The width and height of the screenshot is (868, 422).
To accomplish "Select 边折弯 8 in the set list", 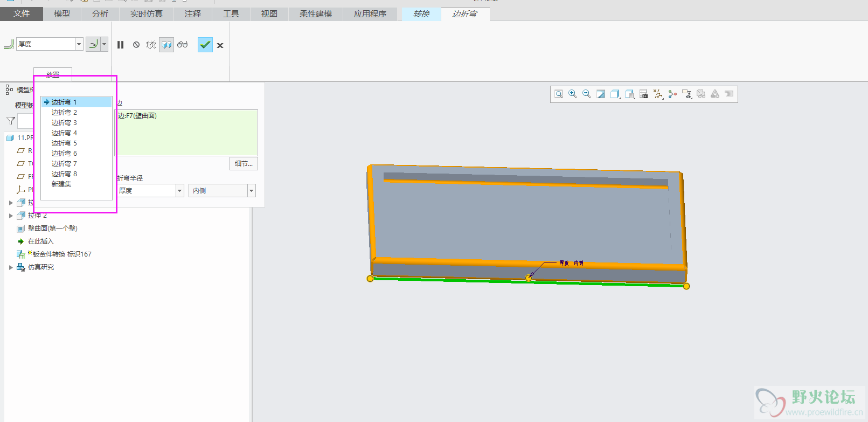I will click(x=77, y=174).
